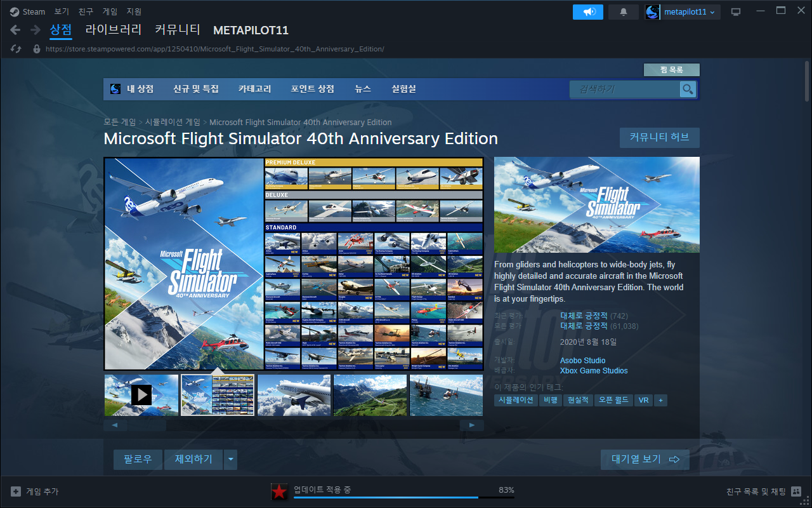Expand the metapilot11 account dropdown
812x508 pixels.
tap(683, 12)
